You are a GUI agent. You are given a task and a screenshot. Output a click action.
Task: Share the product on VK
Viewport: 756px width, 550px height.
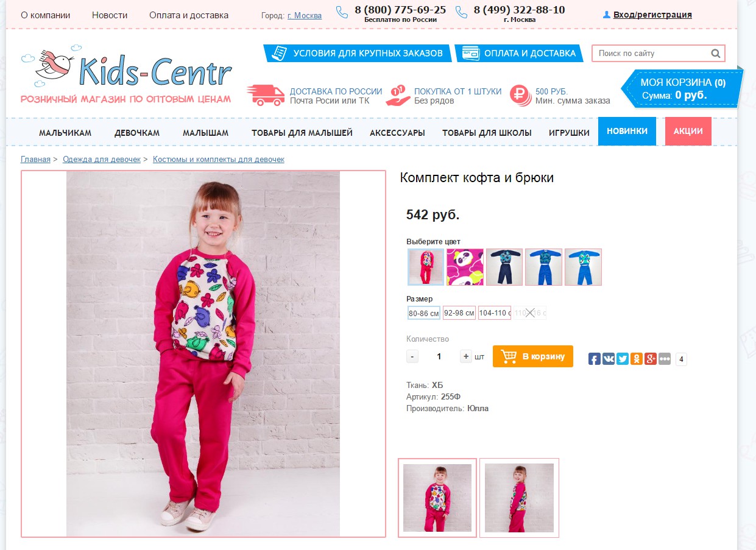click(609, 359)
